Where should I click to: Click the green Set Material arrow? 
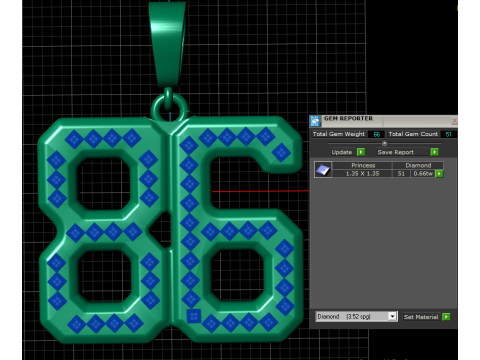446,317
